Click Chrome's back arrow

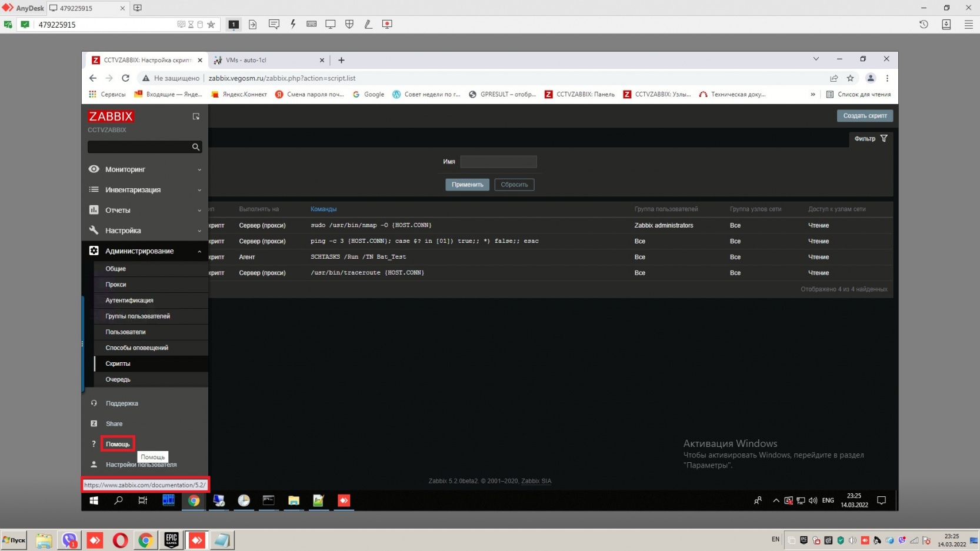[93, 78]
